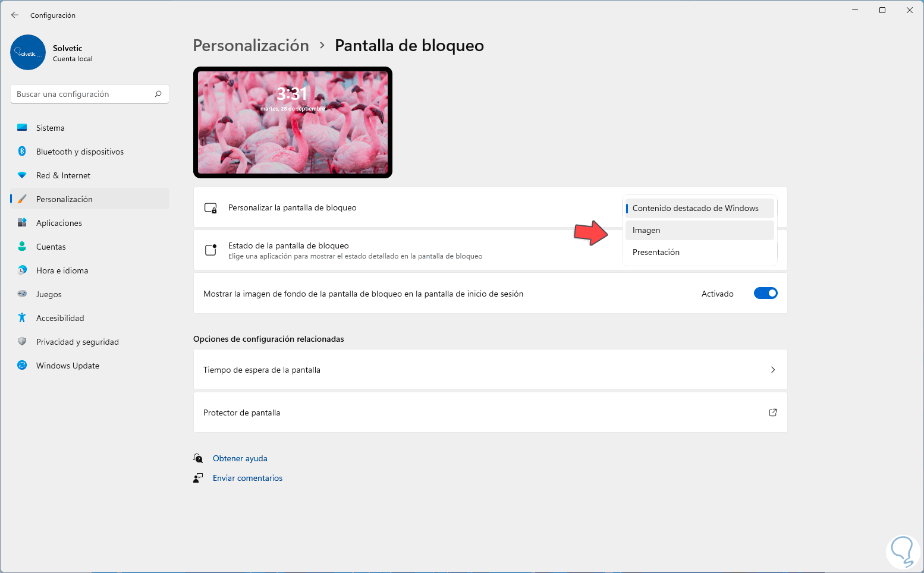Click the Activado label text
Image resolution: width=924 pixels, height=573 pixels.
coord(718,294)
